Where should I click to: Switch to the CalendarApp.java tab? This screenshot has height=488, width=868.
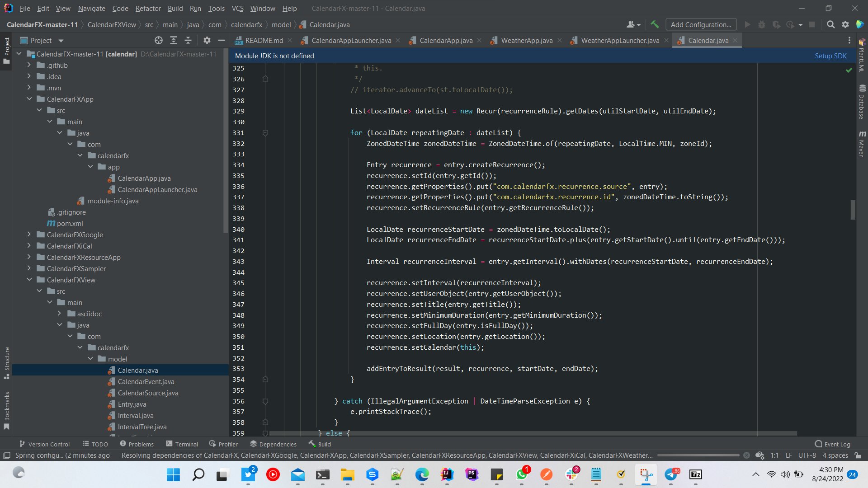point(446,40)
